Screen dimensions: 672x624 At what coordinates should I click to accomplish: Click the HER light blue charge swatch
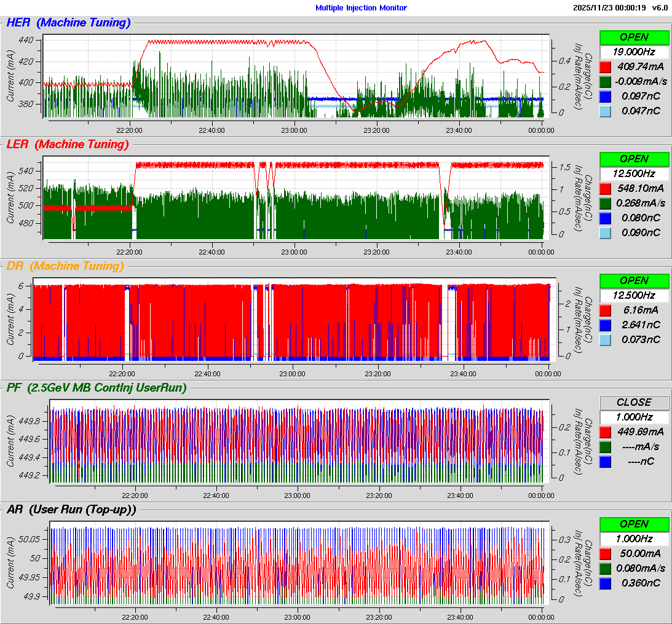click(x=605, y=111)
